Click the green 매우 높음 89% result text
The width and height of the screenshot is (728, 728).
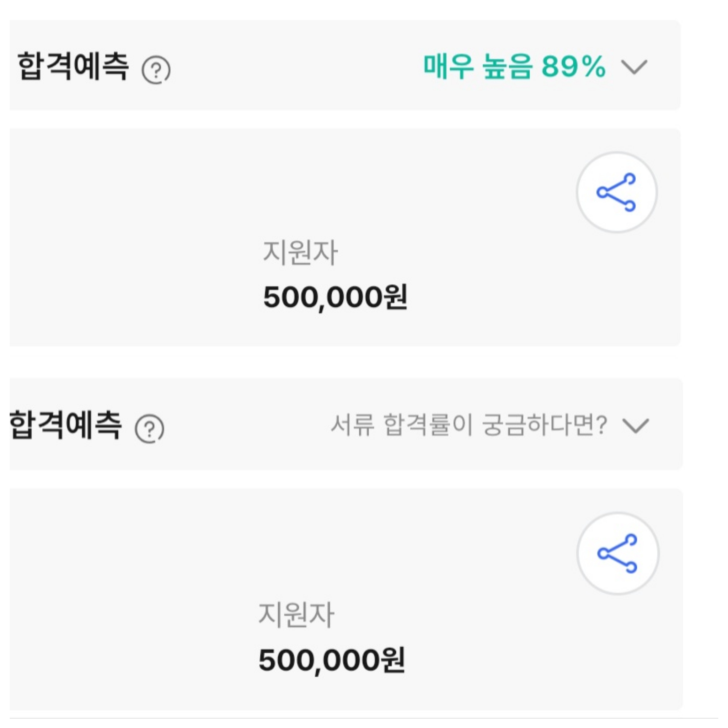[514, 66]
